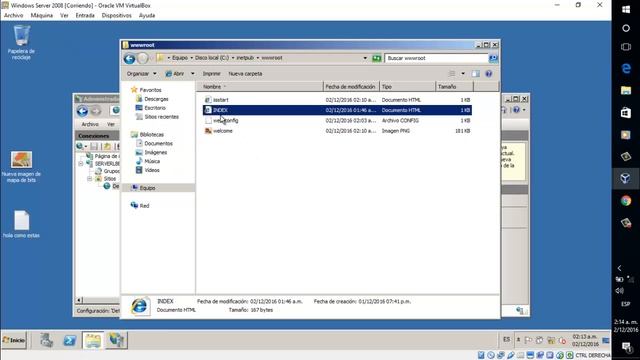640x360 pixels.
Task: Sort by Tamaño column header
Action: (454, 87)
